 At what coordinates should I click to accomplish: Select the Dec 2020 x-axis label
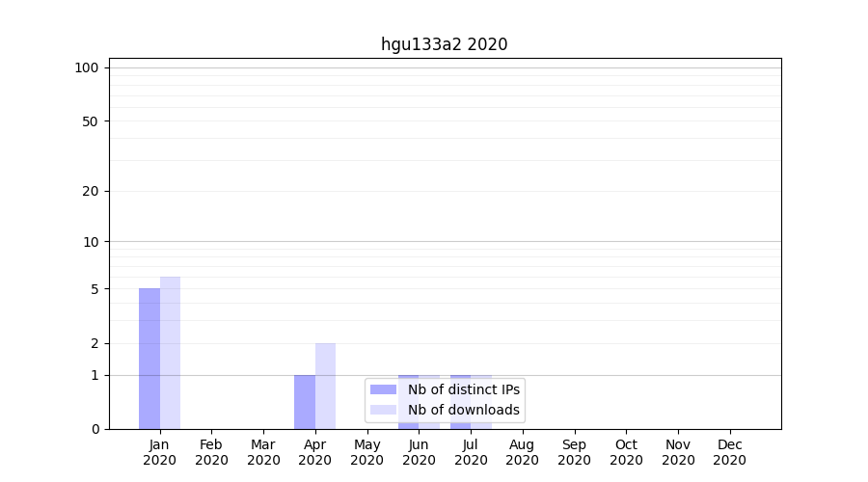click(x=729, y=452)
